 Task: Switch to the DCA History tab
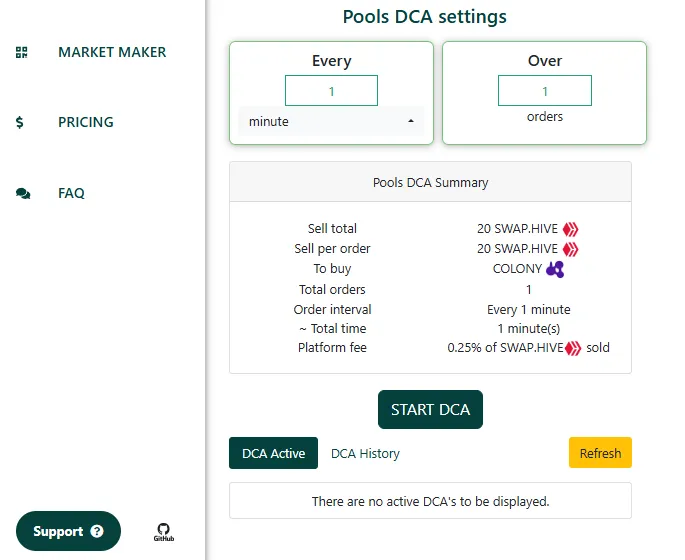365,453
